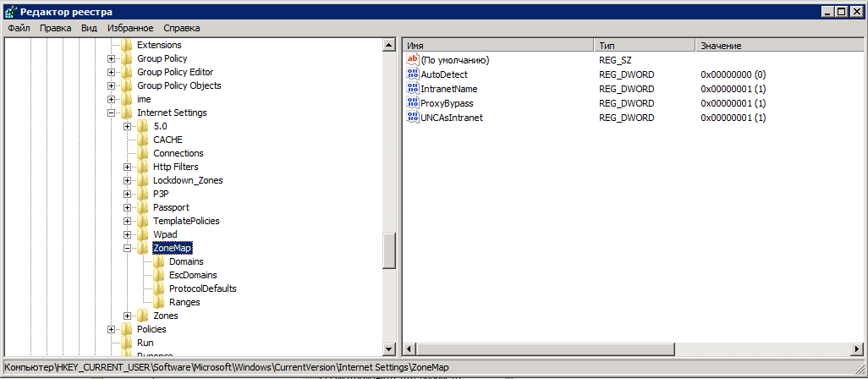Click the Internet Settings folder icon

pos(127,113)
